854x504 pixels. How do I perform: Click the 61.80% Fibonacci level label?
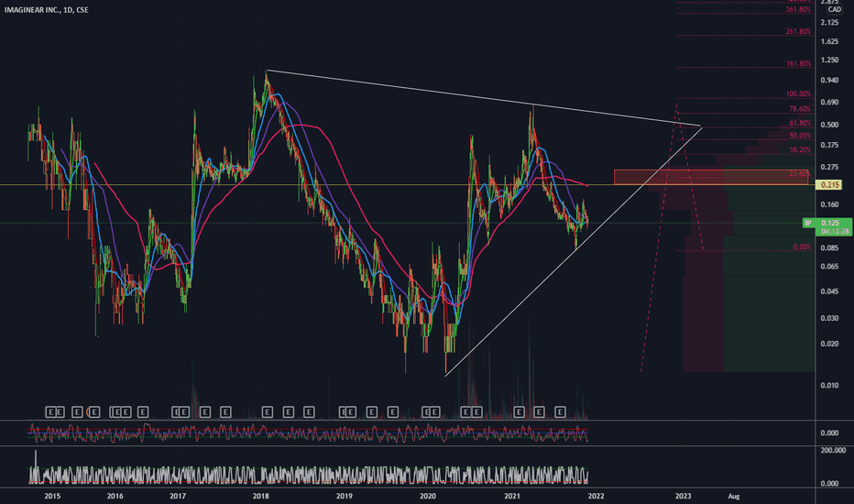800,124
